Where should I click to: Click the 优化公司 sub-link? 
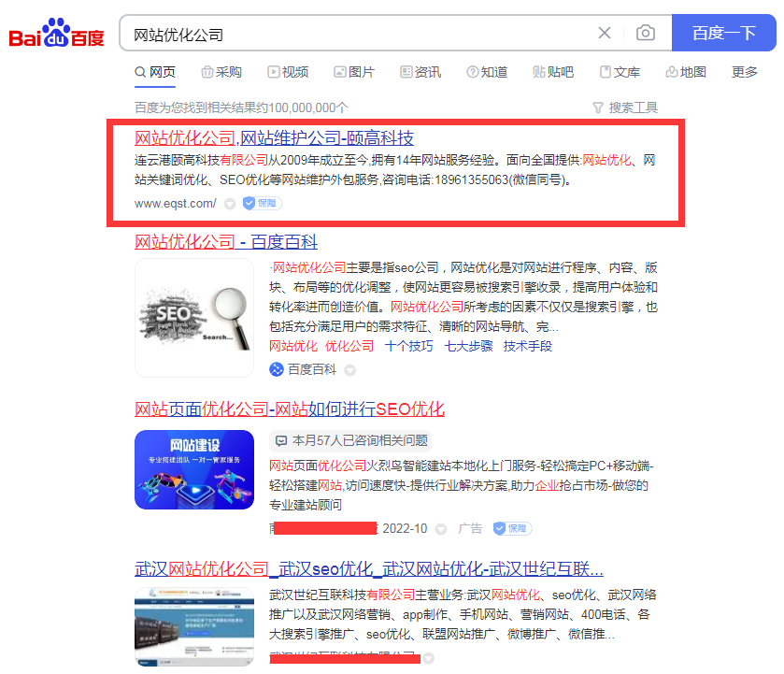click(349, 346)
